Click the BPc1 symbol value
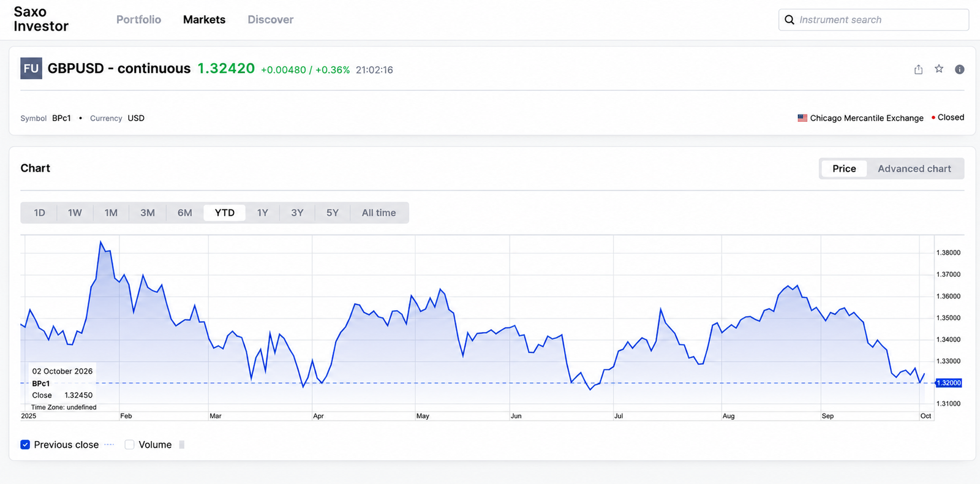Screen dimensions: 980x484 point(61,118)
